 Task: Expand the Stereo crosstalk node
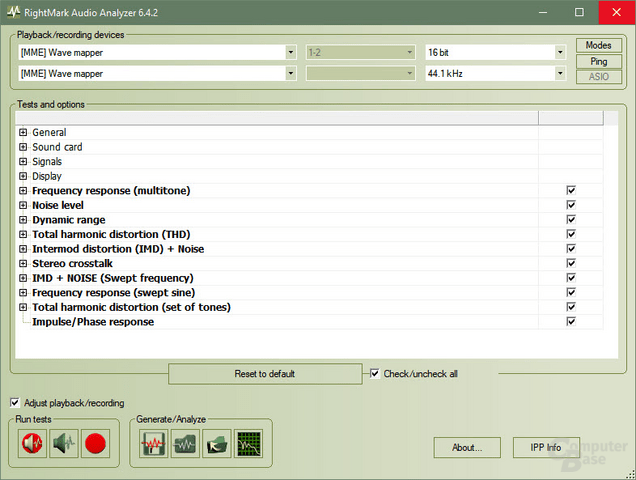tap(23, 264)
